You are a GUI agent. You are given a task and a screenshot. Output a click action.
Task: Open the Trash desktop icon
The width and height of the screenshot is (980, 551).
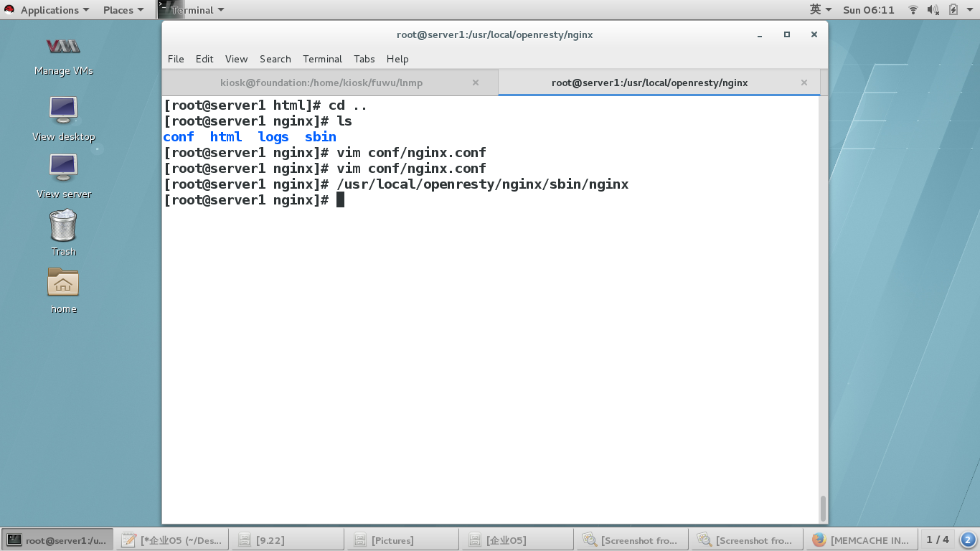(63, 232)
